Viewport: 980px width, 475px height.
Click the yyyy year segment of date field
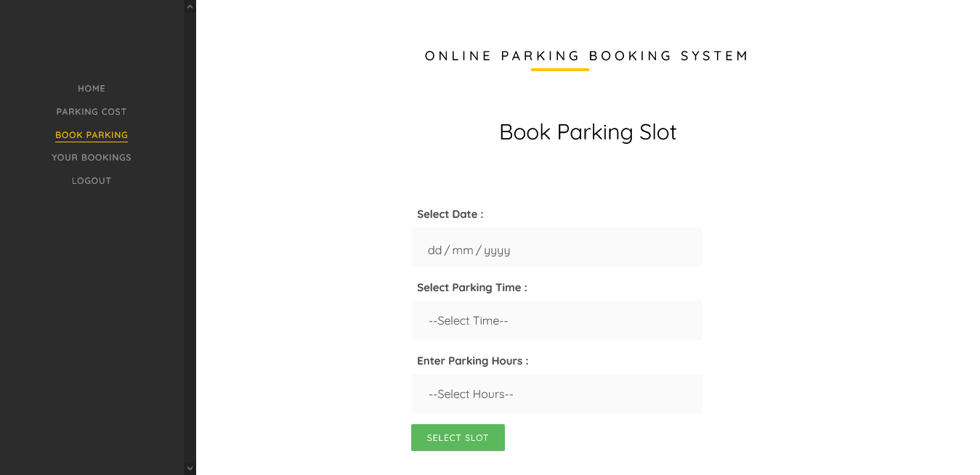click(x=497, y=251)
